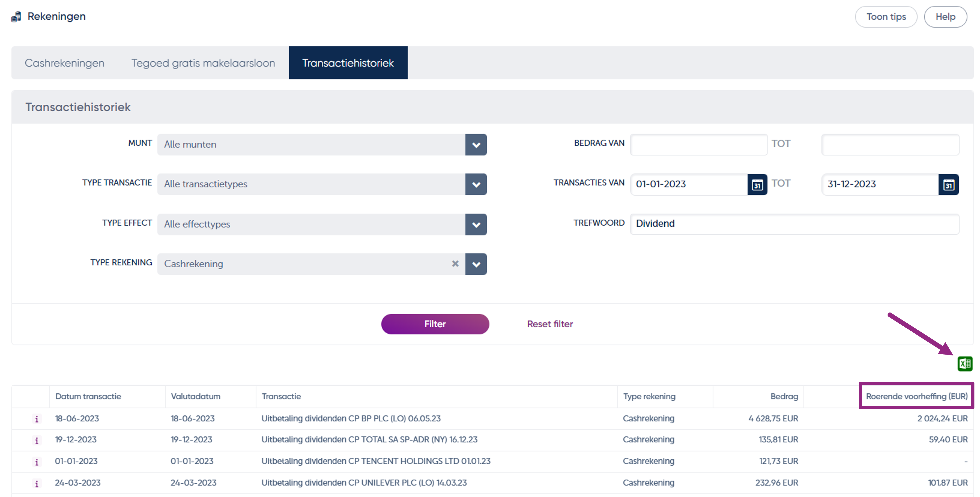Select the TOTAL SA SP-ADR dividend transaction text

point(370,440)
